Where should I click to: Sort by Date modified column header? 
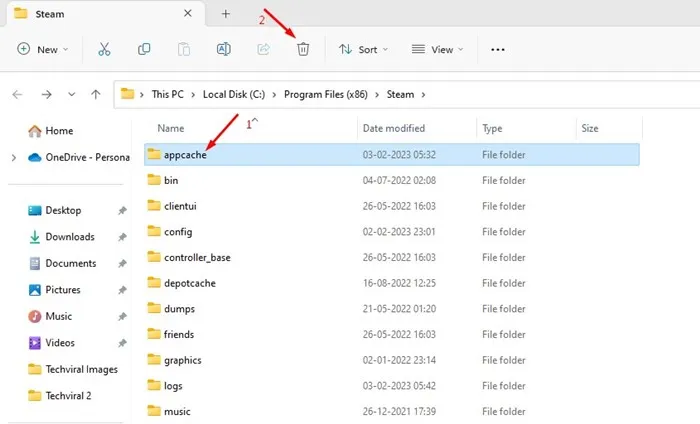point(394,129)
